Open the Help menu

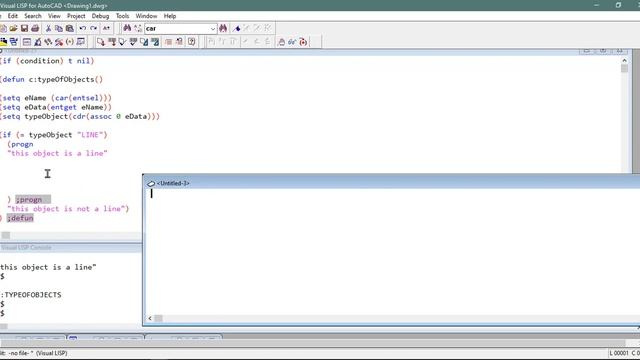pos(170,16)
